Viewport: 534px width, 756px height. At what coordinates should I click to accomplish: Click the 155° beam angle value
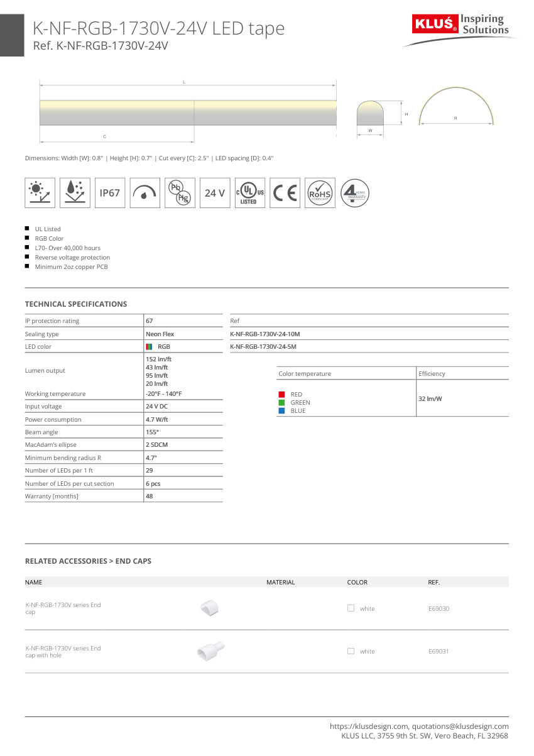click(152, 432)
